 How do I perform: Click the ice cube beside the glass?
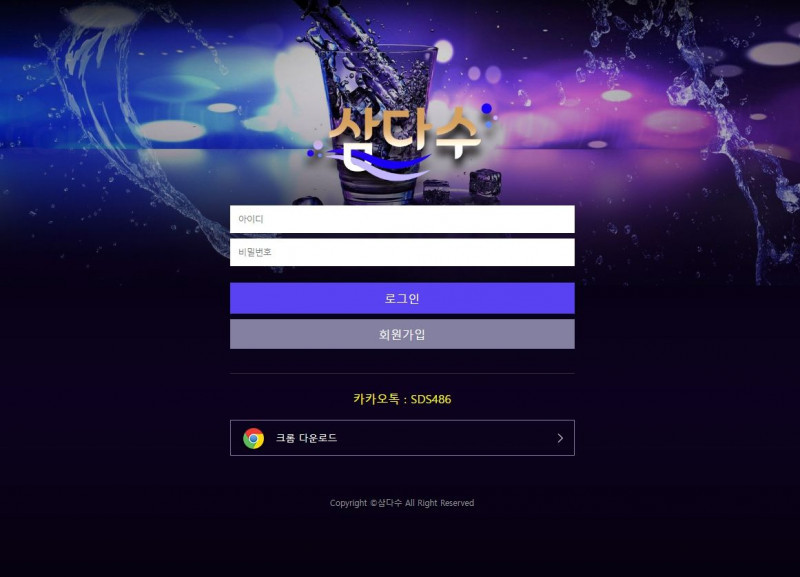[485, 183]
